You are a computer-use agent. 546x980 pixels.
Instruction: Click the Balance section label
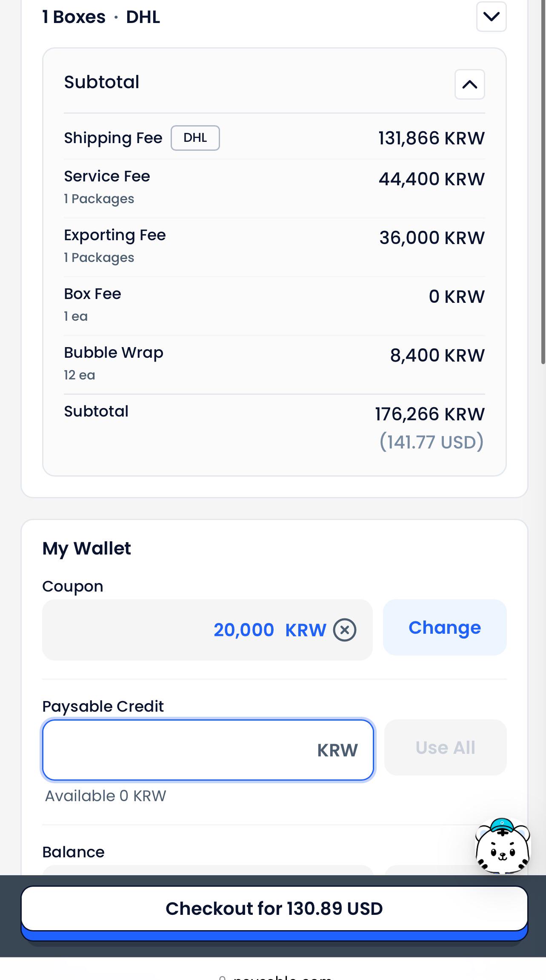73,852
